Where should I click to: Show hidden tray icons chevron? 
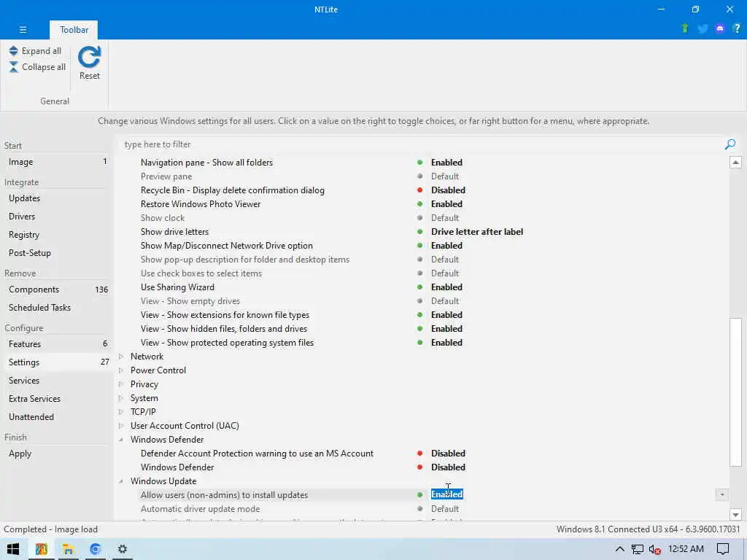click(619, 549)
